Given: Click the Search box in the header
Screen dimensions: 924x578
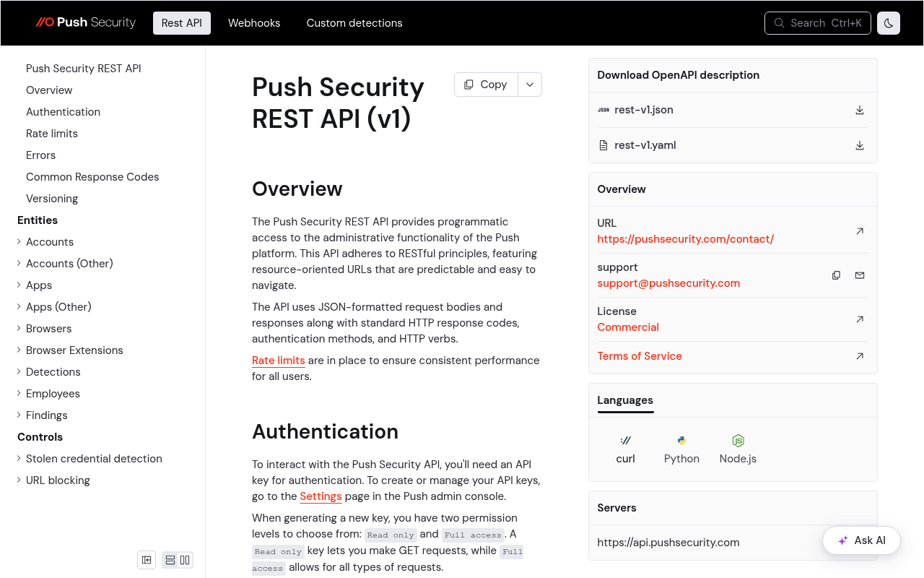Looking at the screenshot, I should [818, 23].
